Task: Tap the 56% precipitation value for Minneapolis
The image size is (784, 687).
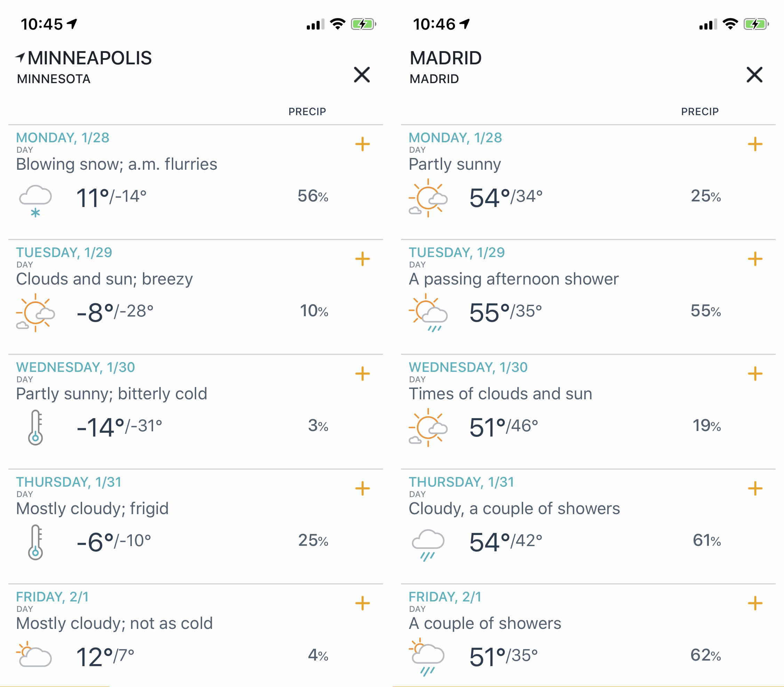Action: [x=313, y=196]
